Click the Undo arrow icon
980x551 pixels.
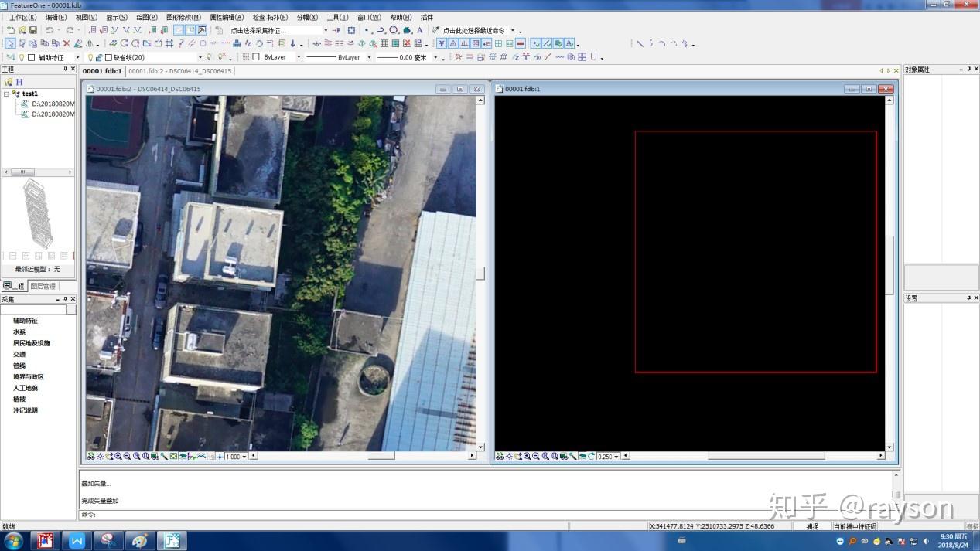pos(50,30)
